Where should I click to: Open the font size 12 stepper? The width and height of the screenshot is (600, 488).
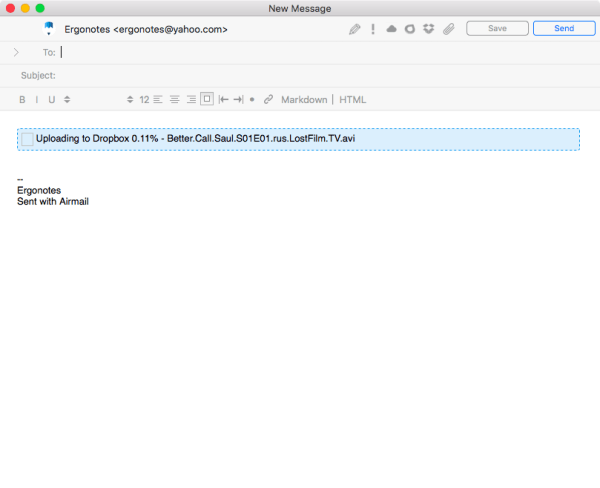tap(130, 100)
